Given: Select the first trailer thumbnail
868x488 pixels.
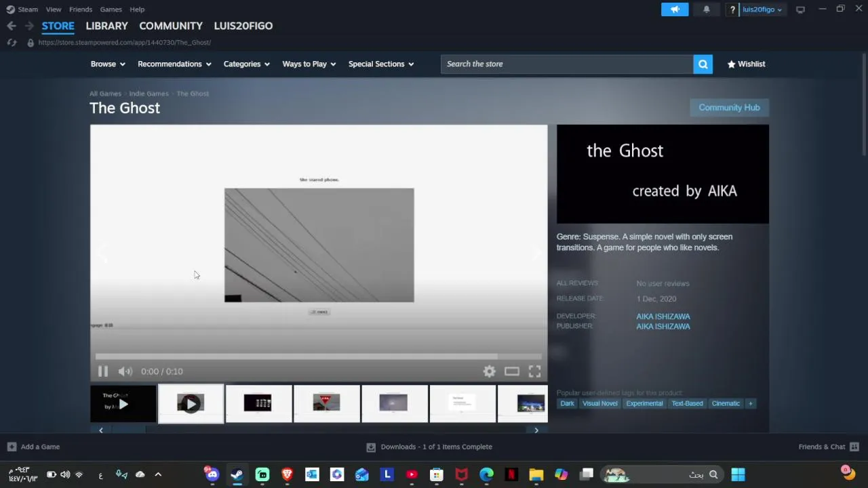Looking at the screenshot, I should point(123,404).
